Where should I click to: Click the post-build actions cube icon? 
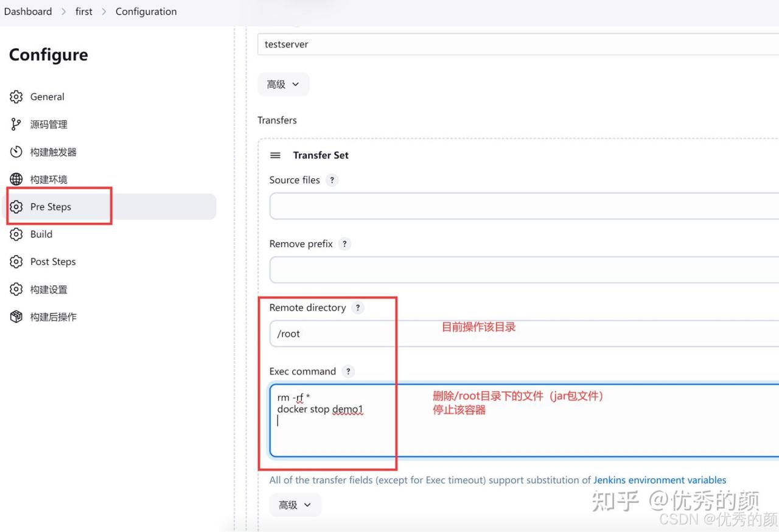16,317
